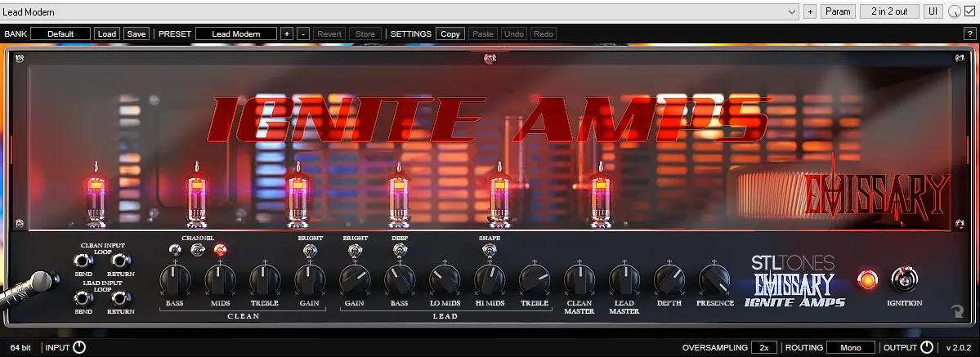The image size is (980, 357).
Task: Click the Lead Master knob
Action: click(x=624, y=279)
